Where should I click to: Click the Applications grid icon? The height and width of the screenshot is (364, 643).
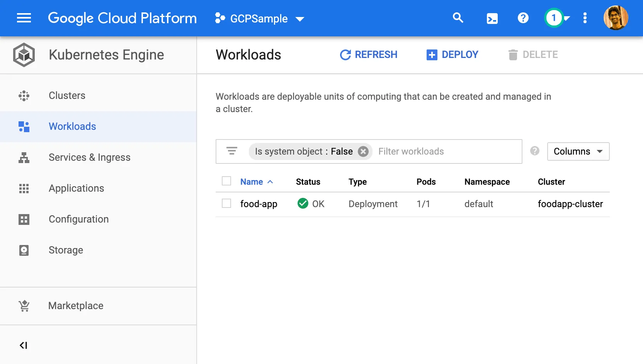(x=24, y=189)
